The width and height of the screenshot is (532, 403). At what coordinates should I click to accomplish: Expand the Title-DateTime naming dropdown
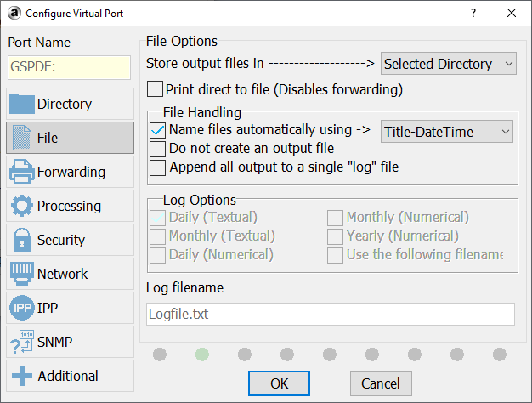click(x=447, y=131)
